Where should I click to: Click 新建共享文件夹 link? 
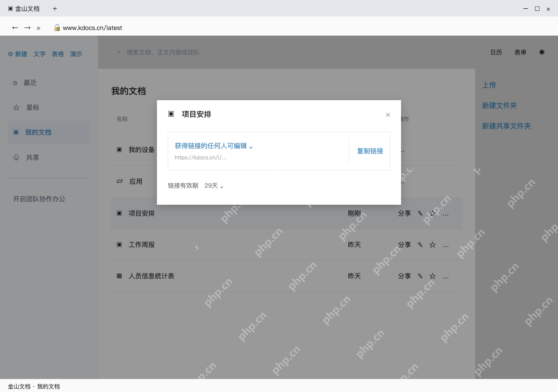pos(507,126)
